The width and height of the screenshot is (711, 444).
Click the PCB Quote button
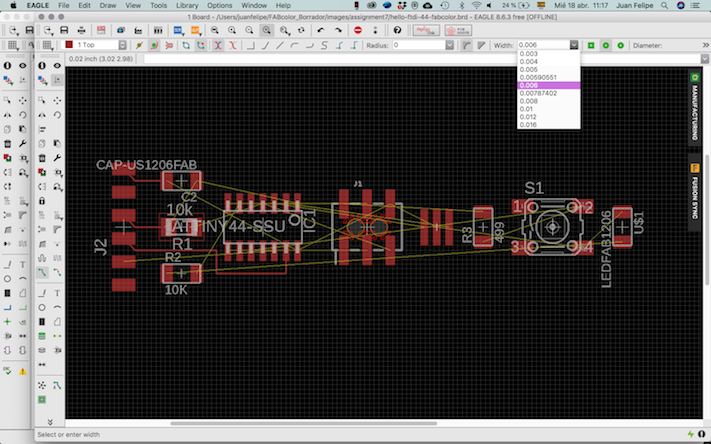point(459,30)
